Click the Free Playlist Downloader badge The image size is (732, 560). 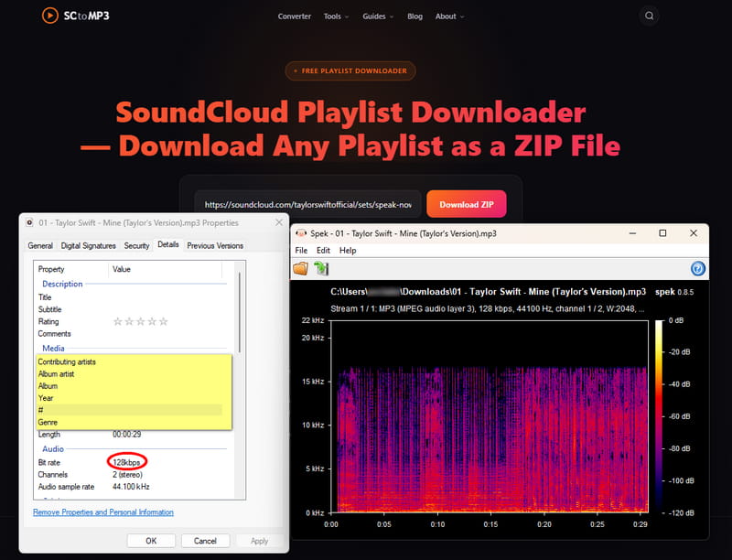click(x=350, y=71)
